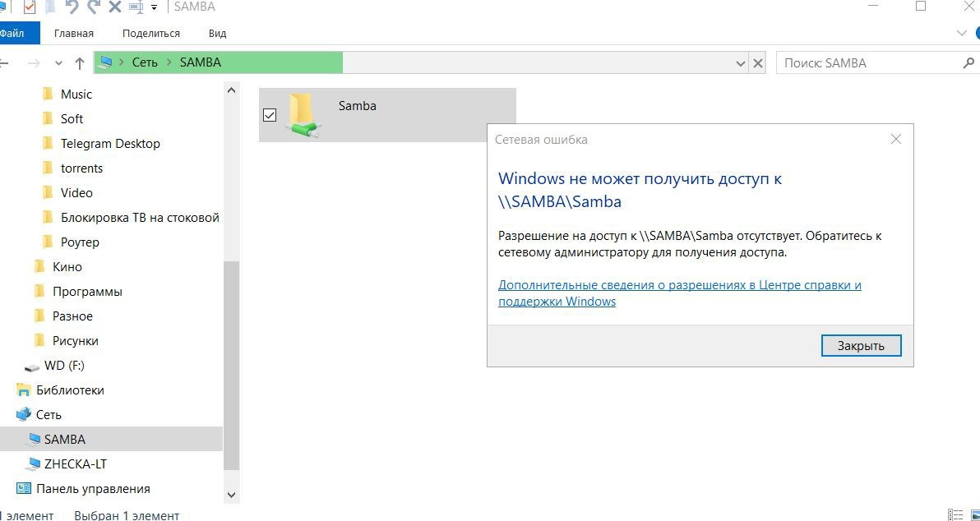
Task: Click the navigation pane scroll up arrow
Action: (231, 90)
